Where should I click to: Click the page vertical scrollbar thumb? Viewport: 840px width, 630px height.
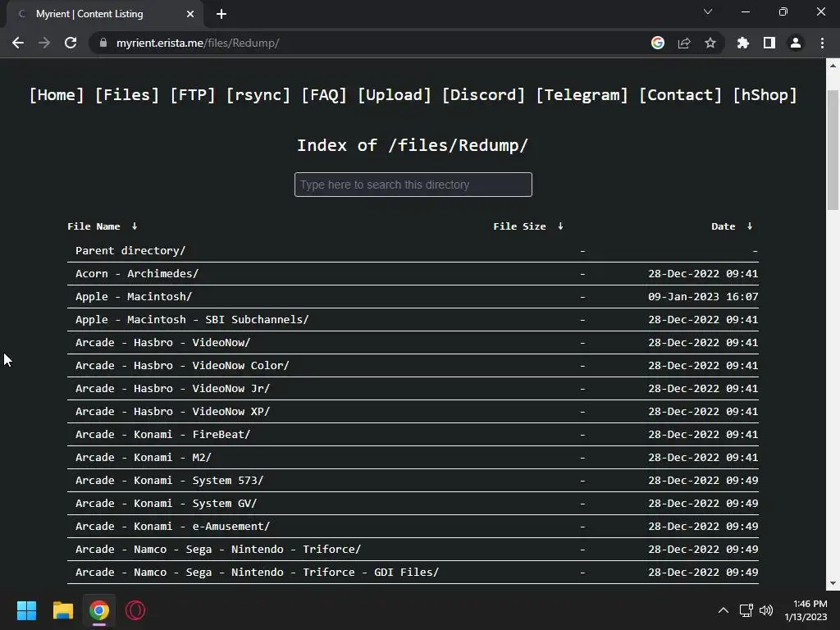[x=833, y=150]
